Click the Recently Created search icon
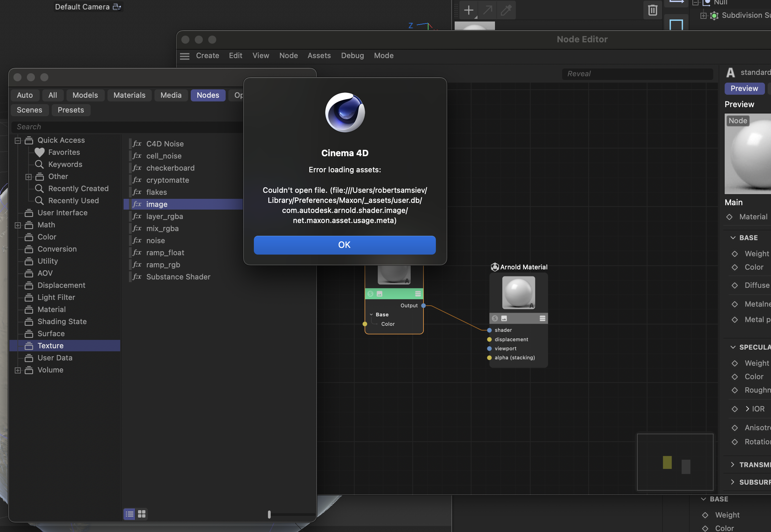Screen dimensions: 771x532 pos(40,188)
